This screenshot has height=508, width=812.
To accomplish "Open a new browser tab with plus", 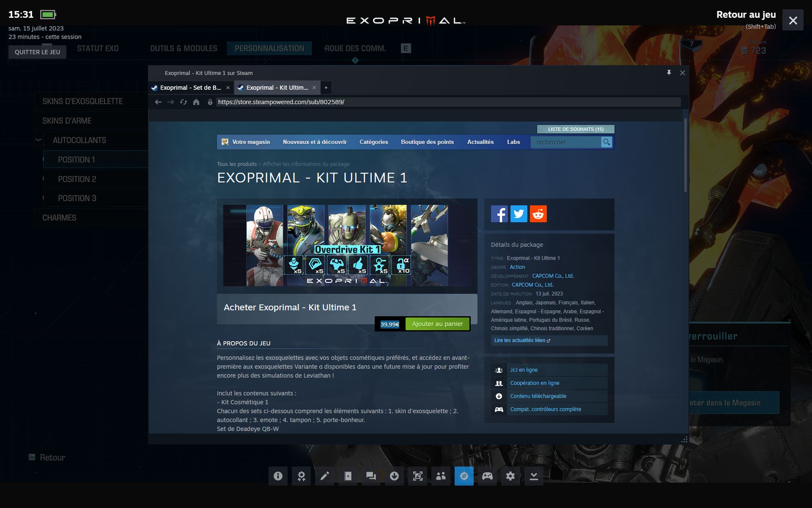I will coord(326,88).
